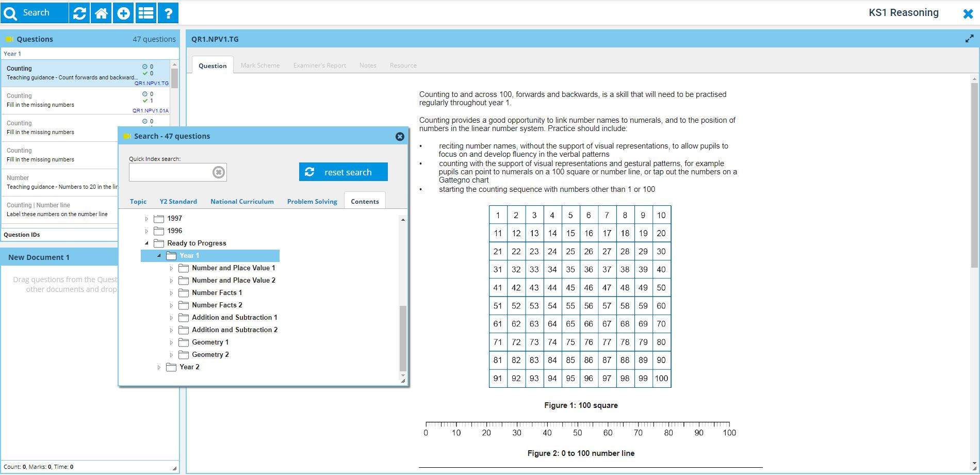Open the National Curriculum tab
980x475 pixels.
pos(242,202)
